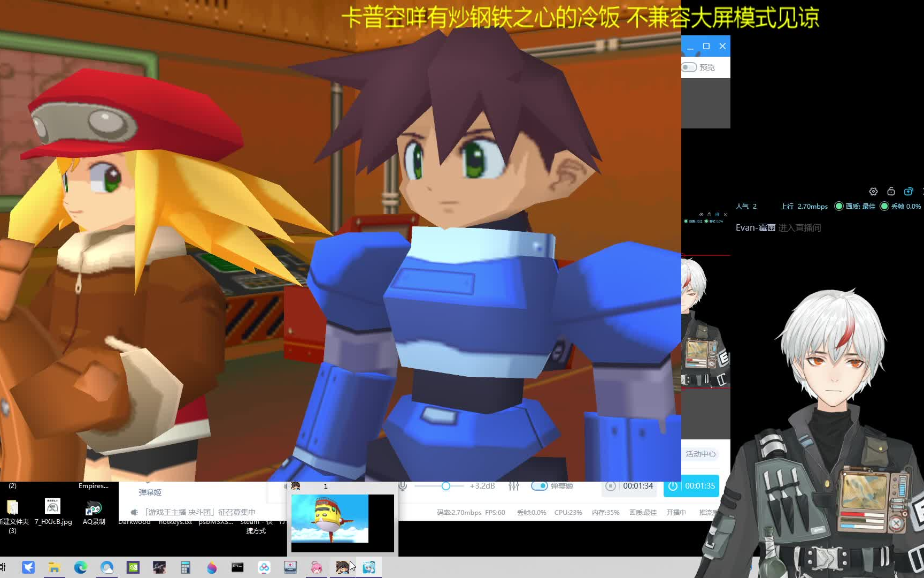Image resolution: width=924 pixels, height=578 pixels.
Task: Click the 内存:35% status entry
Action: (605, 513)
